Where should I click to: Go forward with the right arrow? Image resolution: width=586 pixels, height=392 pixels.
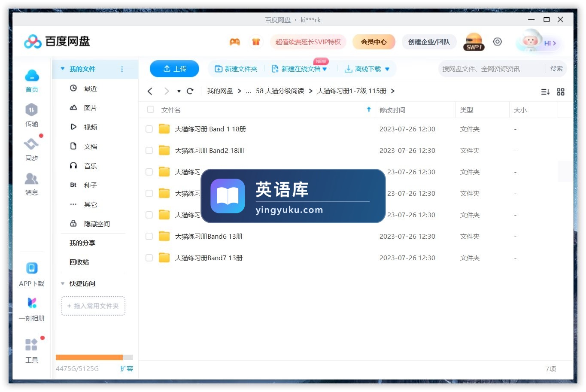[x=167, y=91]
